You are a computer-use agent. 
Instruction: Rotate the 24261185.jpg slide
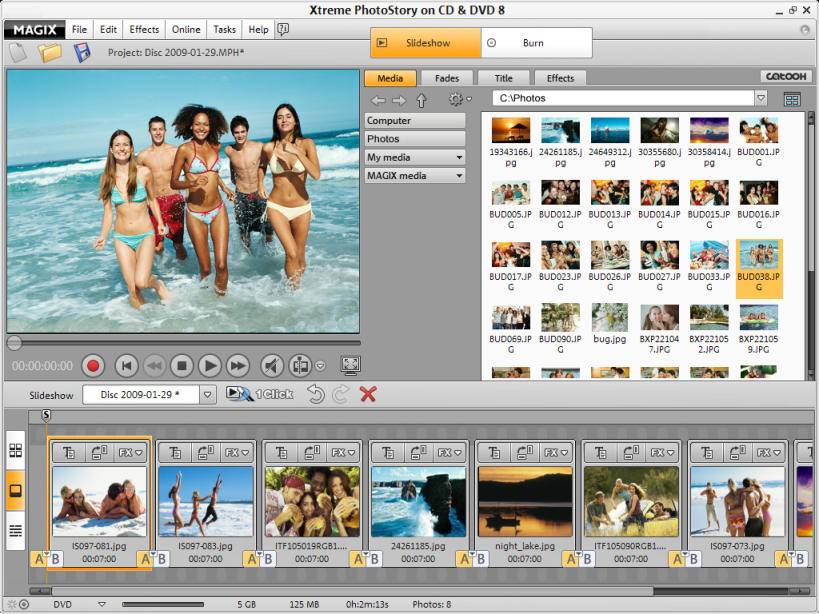418,453
